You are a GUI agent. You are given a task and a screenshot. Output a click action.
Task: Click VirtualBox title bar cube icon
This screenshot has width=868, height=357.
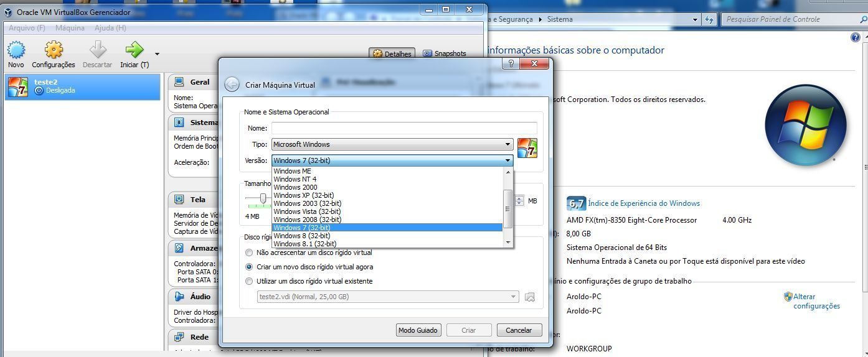click(8, 12)
